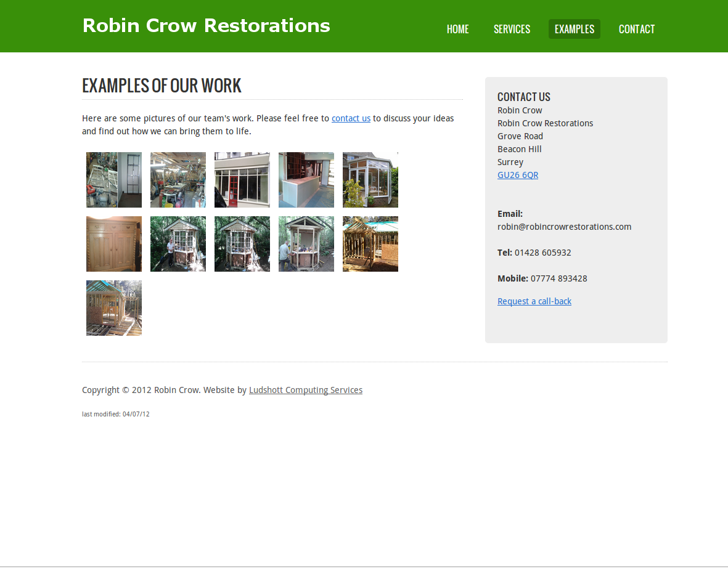Open the Home navigation item
The width and height of the screenshot is (728, 568).
(x=458, y=29)
